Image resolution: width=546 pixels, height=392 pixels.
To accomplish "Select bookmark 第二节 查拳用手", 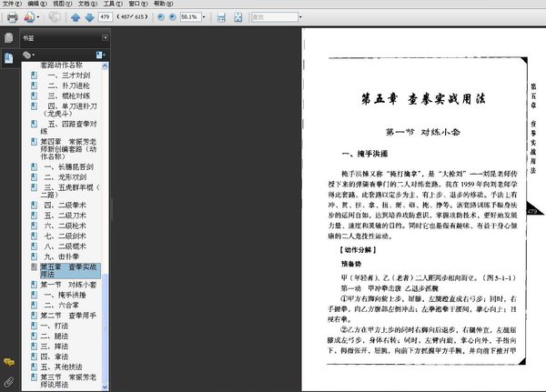I will 68,316.
